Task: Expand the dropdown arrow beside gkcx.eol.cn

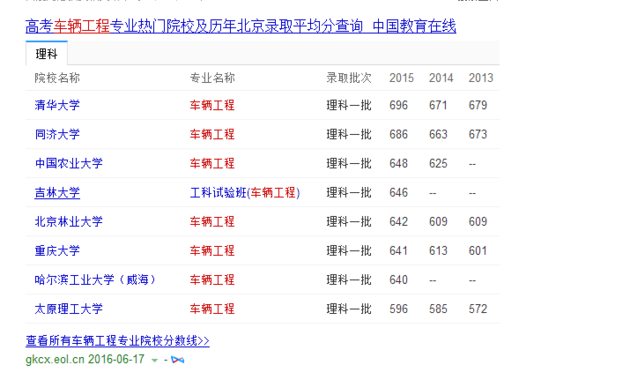Action: click(x=154, y=360)
